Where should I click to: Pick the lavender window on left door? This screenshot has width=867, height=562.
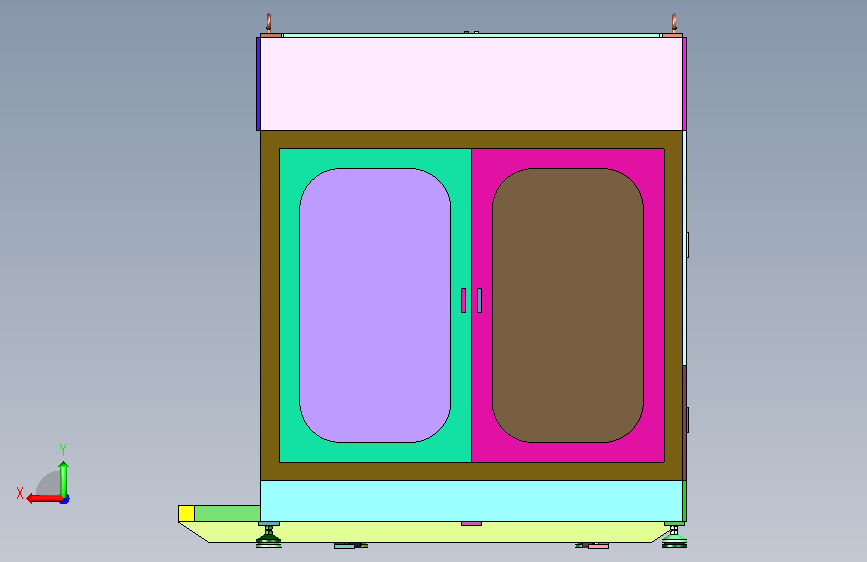pos(375,305)
